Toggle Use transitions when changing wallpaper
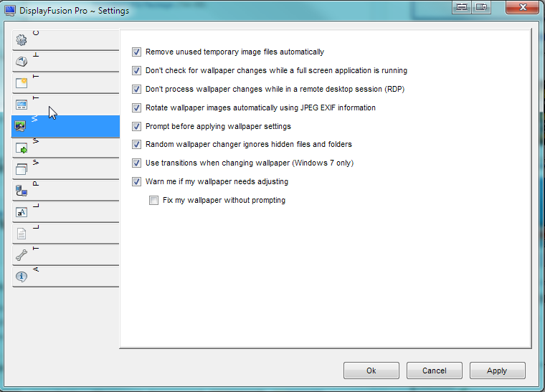This screenshot has width=545, height=392. pyautogui.click(x=137, y=163)
